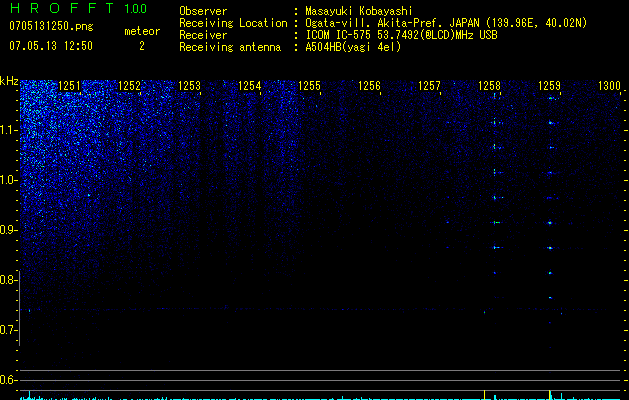Click the A504HB(yagi 4el) antenna text
Screen dimensions: 629x400
[x=353, y=47]
